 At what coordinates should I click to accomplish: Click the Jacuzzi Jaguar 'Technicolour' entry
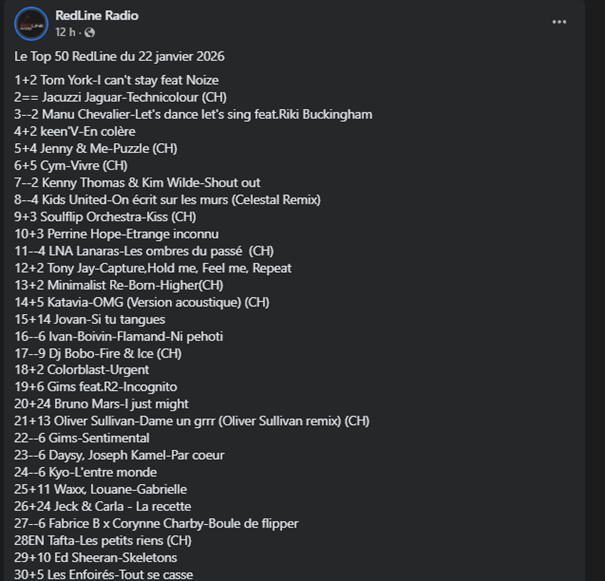pyautogui.click(x=120, y=97)
